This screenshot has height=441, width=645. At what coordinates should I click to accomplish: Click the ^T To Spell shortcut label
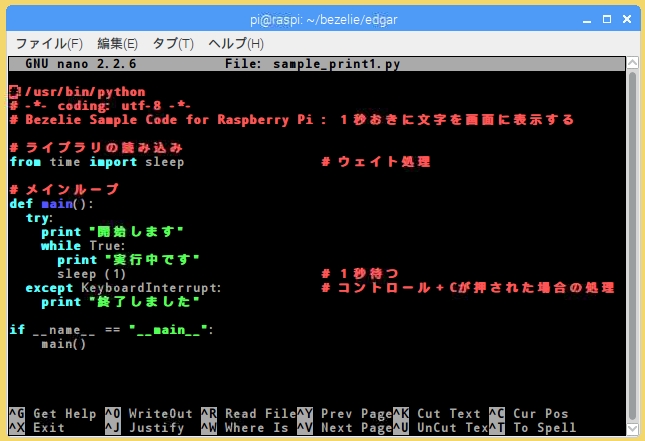[536, 428]
